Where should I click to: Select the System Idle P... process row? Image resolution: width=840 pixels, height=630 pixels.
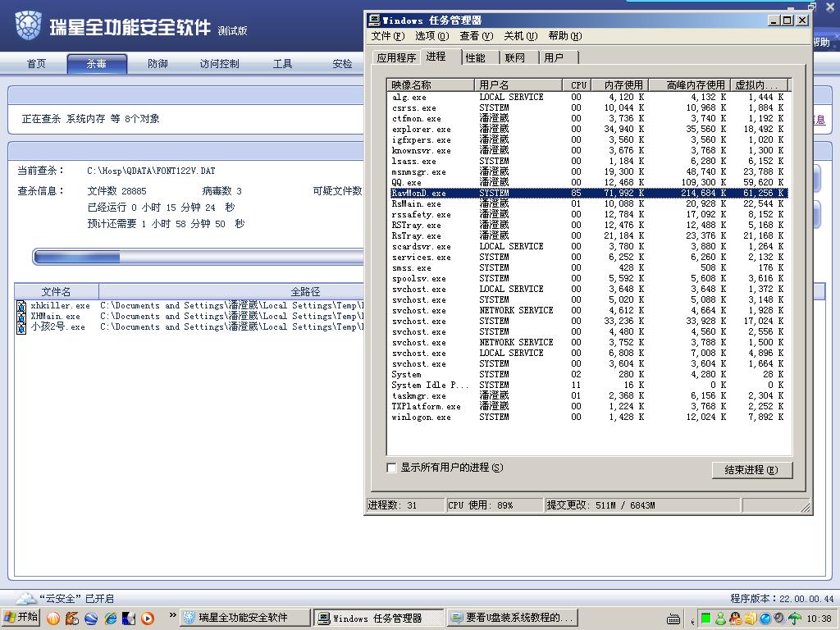point(589,386)
